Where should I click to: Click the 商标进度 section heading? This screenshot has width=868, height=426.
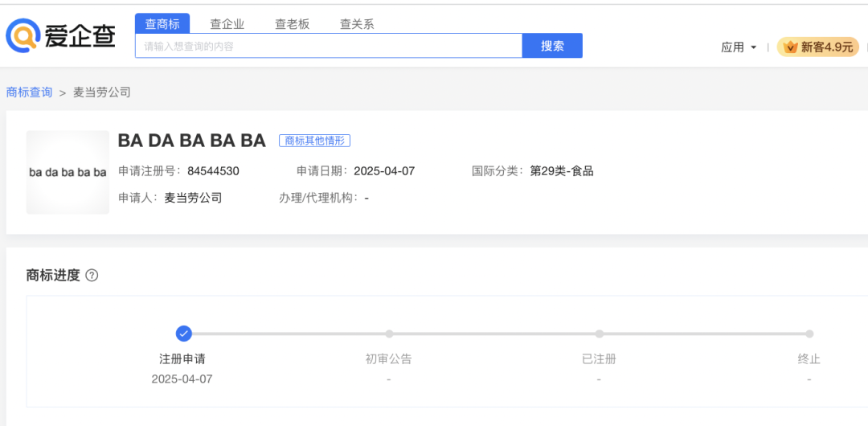click(53, 276)
